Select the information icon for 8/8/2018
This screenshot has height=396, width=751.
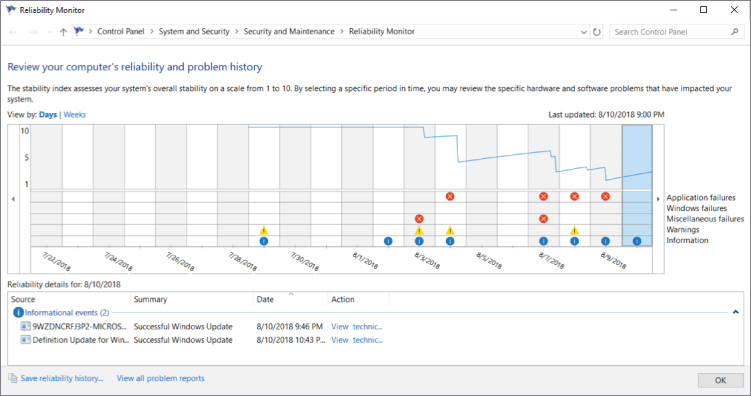click(574, 241)
